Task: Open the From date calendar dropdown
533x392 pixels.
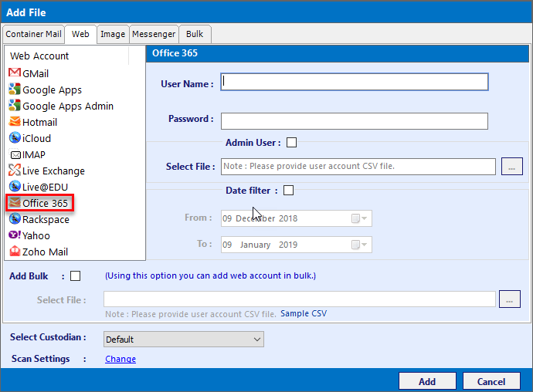Action: (x=359, y=218)
